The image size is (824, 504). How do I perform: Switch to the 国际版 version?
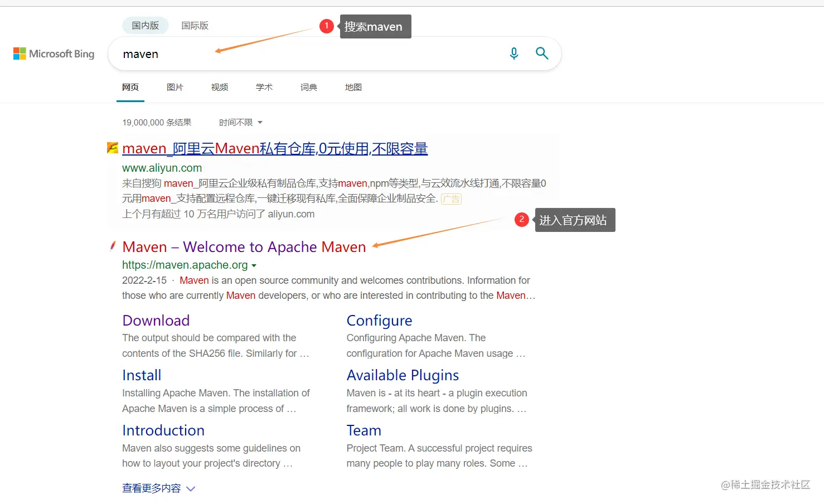click(x=195, y=26)
